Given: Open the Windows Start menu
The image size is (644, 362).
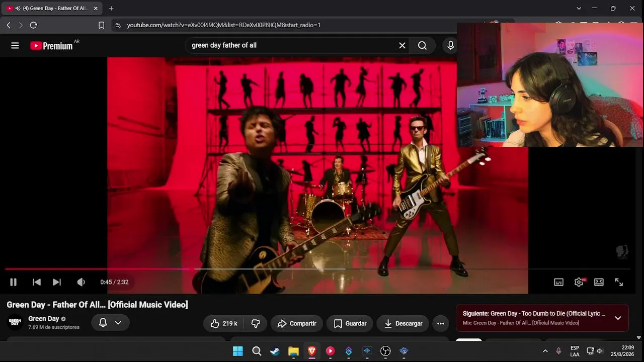Looking at the screenshot, I should (x=238, y=351).
